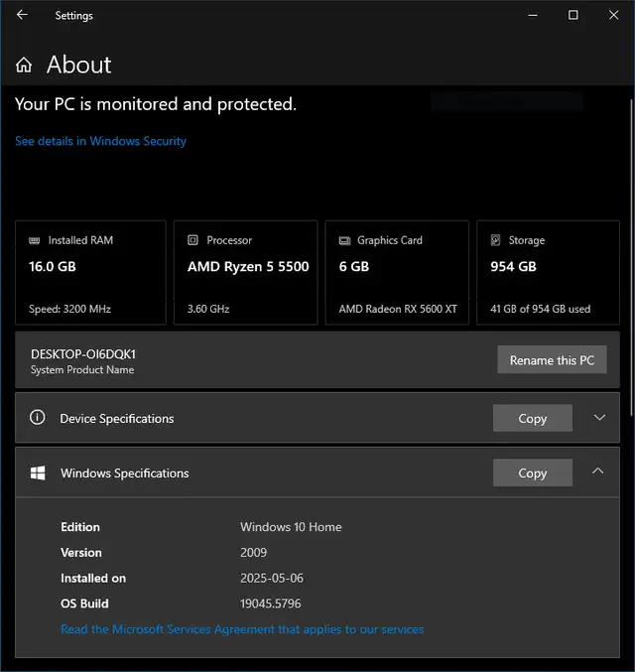Screen dimensions: 635x672
Task: Select the 16.0 GB RAM value
Action: coord(53,267)
